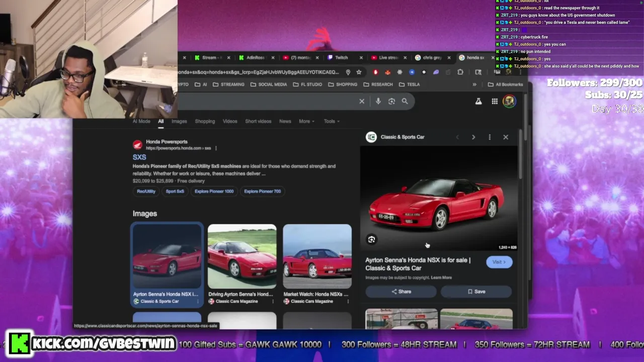Open Short videos search tab
Image resolution: width=644 pixels, height=362 pixels.
258,121
